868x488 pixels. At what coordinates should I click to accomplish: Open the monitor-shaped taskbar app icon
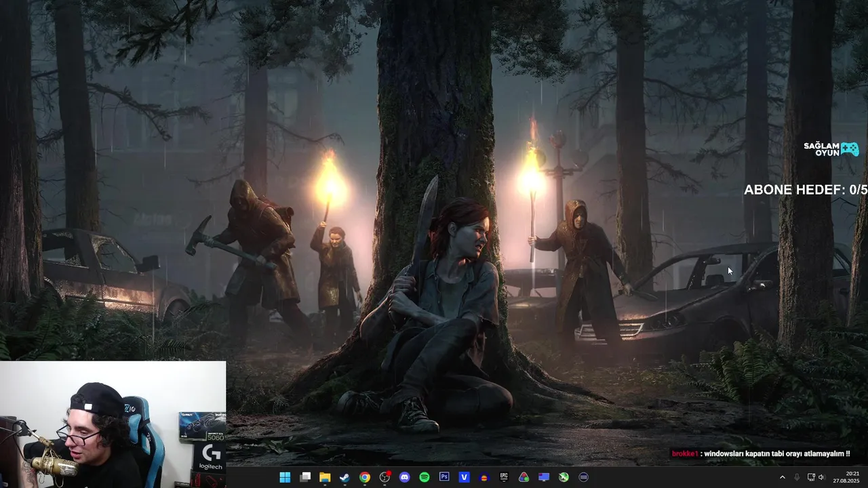[544, 477]
